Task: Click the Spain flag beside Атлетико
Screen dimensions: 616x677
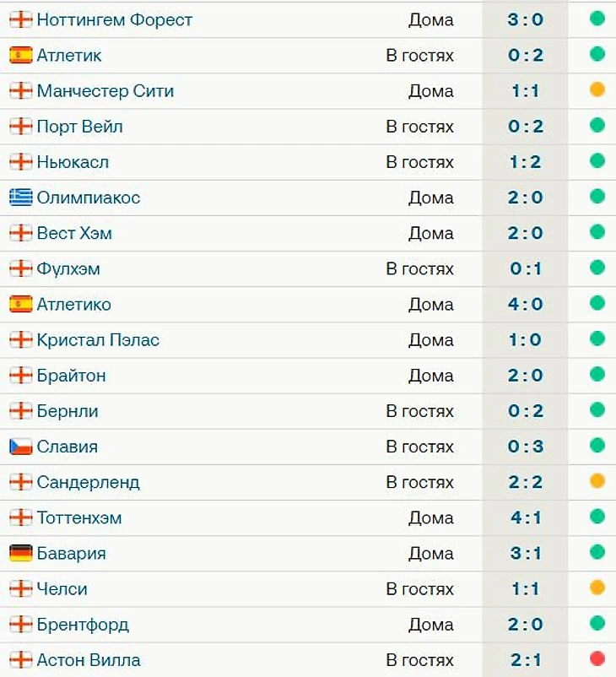Action: (21, 304)
